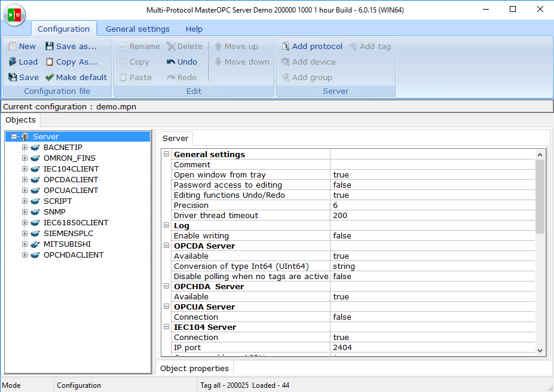Click the Make default button label
The height and width of the screenshot is (392, 554).
tap(82, 77)
